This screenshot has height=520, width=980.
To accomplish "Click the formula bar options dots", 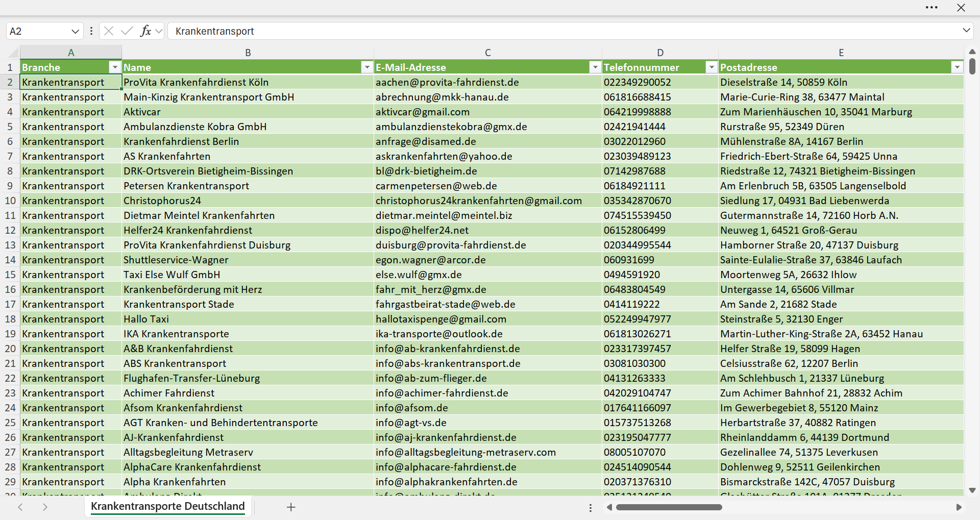I will (91, 31).
